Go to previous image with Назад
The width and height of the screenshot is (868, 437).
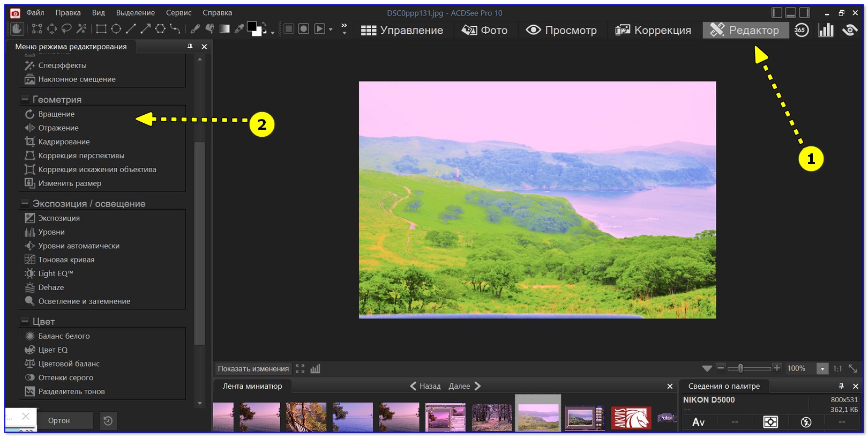tap(425, 386)
